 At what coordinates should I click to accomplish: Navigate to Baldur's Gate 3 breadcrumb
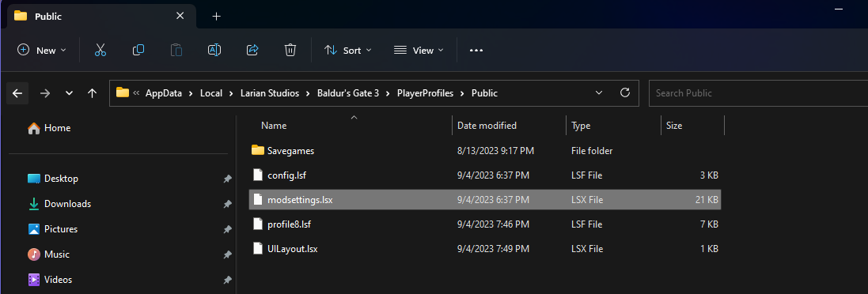click(348, 93)
